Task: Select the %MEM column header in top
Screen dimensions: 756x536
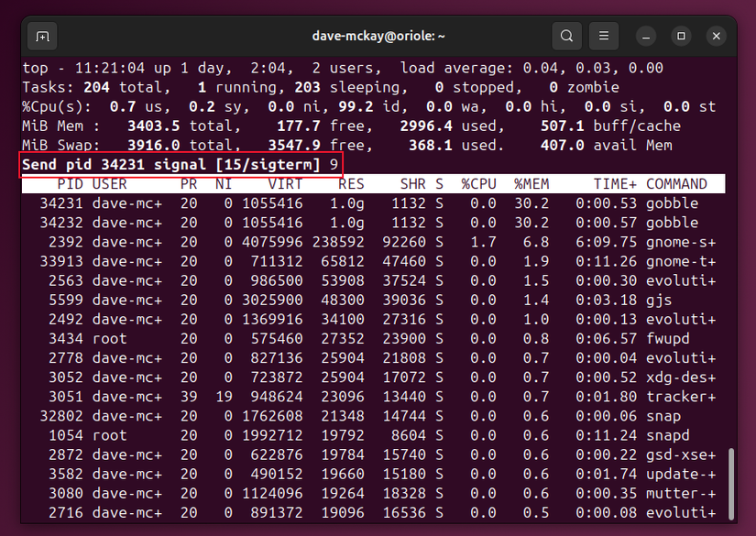Action: point(531,183)
